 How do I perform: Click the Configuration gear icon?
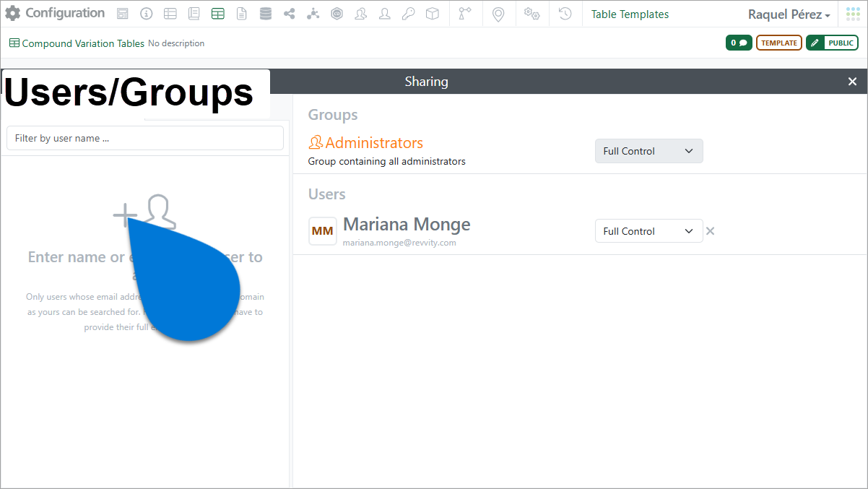12,14
